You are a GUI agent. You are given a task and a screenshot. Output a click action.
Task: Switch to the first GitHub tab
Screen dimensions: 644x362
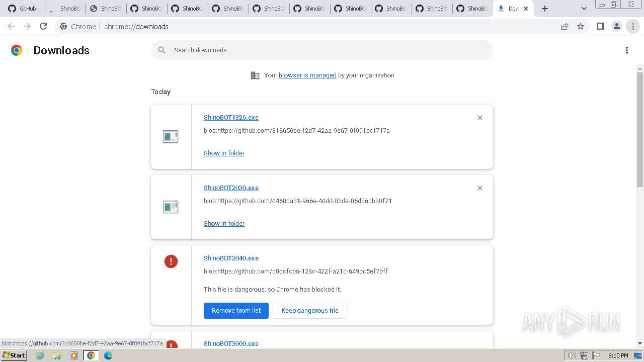pos(24,9)
